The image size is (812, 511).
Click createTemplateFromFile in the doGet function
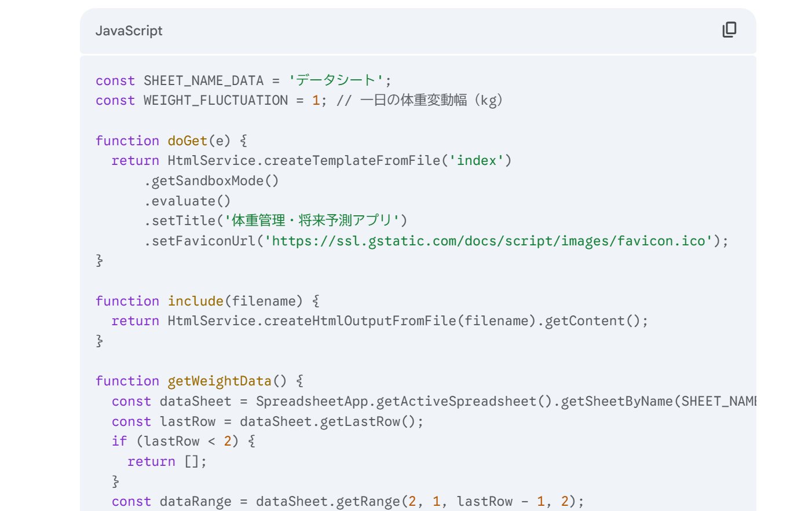[352, 161]
